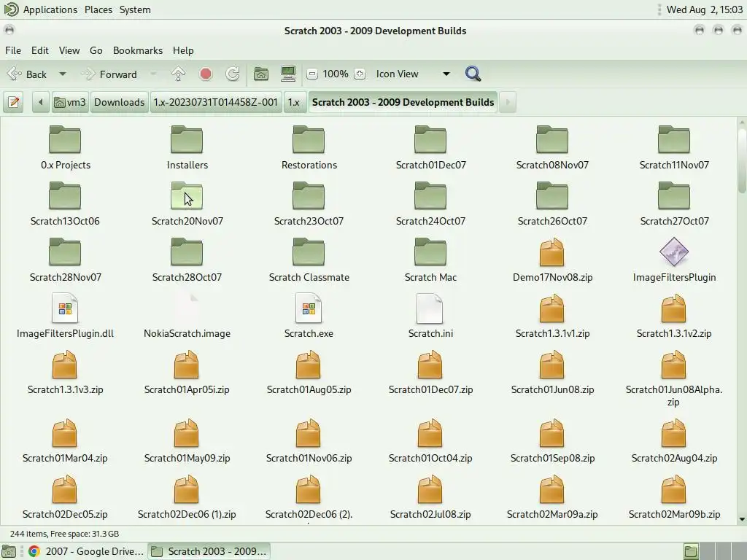Click the Show Desktop icon in bottom panel
Image resolution: width=747 pixels, height=560 pixels.
pos(9,551)
